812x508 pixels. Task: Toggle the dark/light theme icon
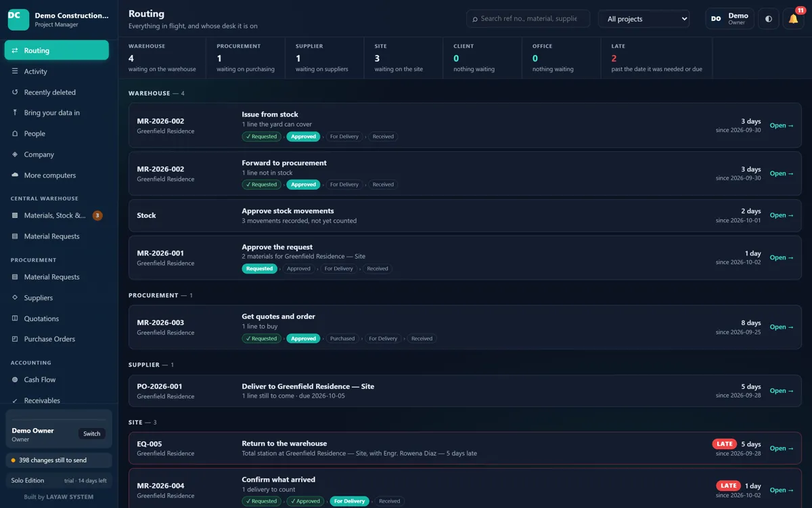[x=768, y=19]
